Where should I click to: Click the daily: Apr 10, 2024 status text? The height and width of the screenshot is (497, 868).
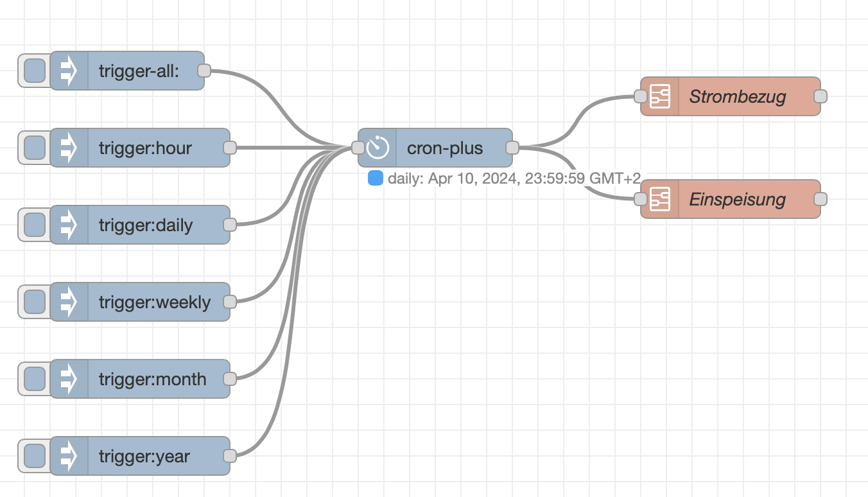pyautogui.click(x=514, y=179)
